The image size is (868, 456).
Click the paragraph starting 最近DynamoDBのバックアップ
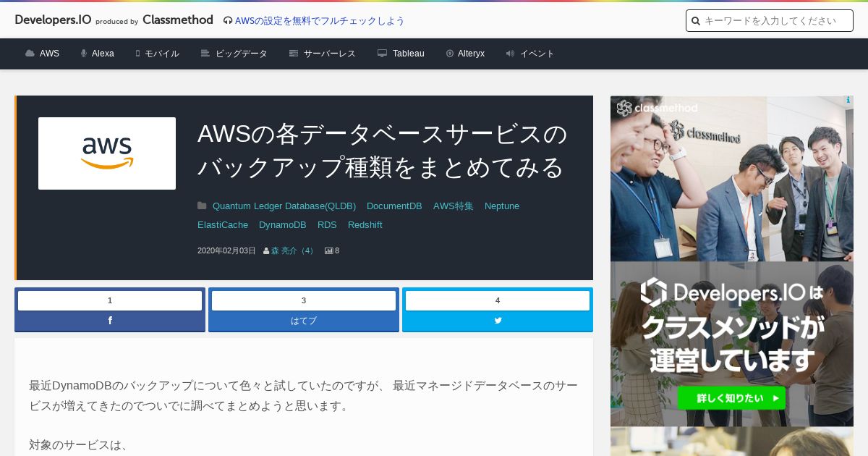click(x=303, y=395)
